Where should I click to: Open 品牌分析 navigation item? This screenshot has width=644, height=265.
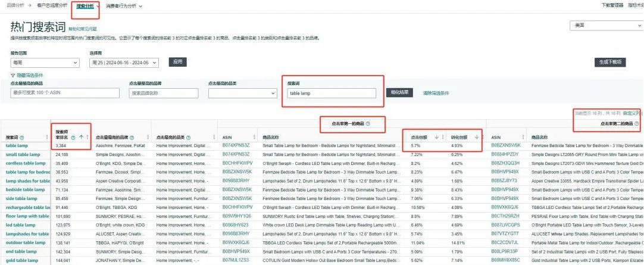click(x=15, y=5)
